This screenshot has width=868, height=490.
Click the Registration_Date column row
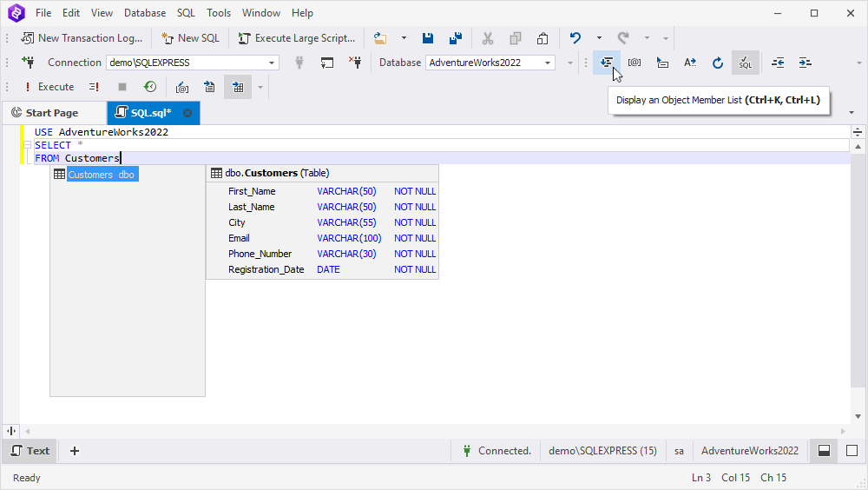point(322,269)
